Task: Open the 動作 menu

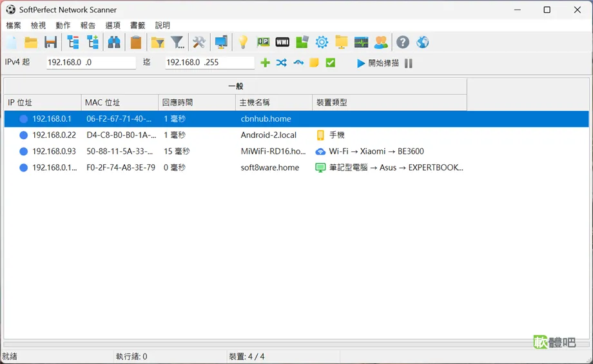Action: pos(63,25)
